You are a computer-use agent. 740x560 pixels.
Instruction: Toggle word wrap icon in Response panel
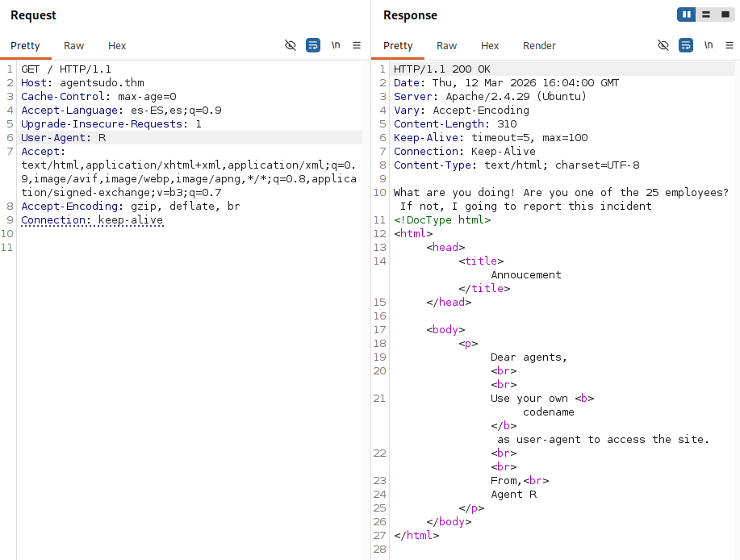686,45
